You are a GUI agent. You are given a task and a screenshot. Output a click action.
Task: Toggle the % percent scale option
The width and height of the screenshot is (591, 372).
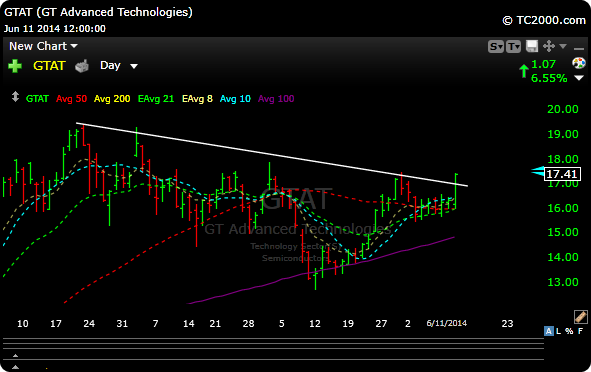click(x=569, y=331)
